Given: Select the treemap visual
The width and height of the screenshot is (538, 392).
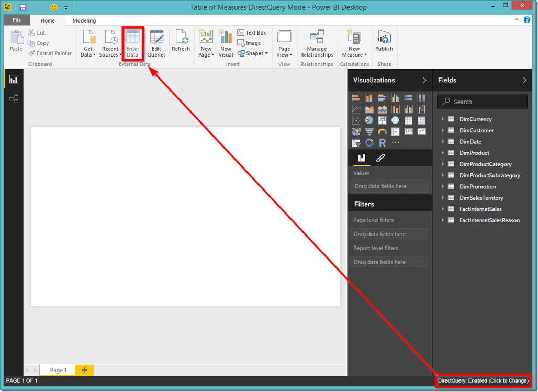Looking at the screenshot, I should 382,120.
